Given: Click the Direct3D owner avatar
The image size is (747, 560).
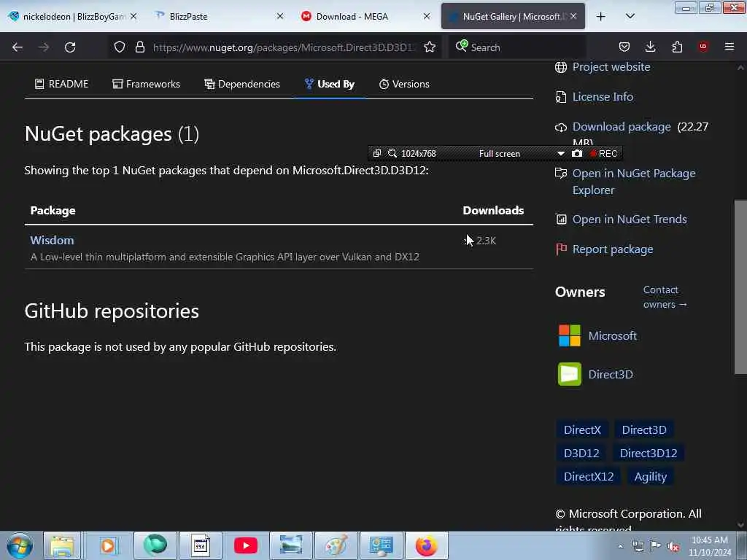Looking at the screenshot, I should click(569, 374).
